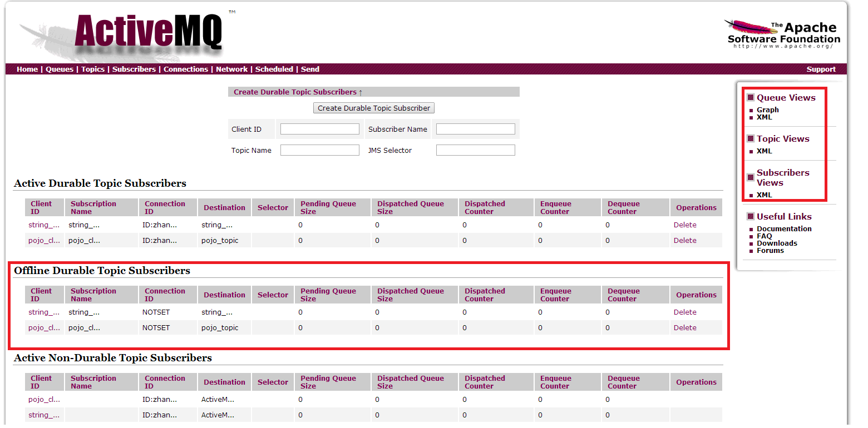Open the pojo_cl client ID in Active Non-Durable table
The width and height of the screenshot is (868, 428).
click(44, 400)
